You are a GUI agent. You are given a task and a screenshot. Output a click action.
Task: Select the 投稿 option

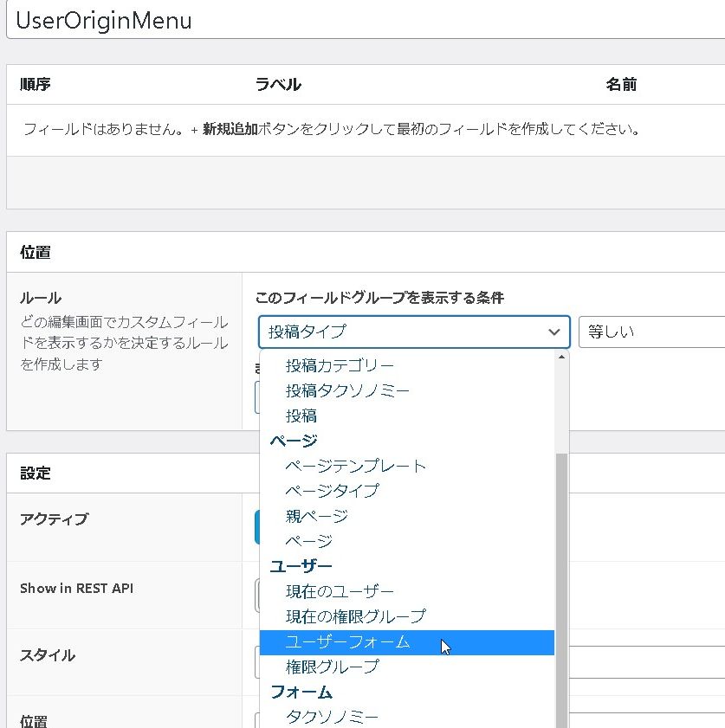click(x=301, y=416)
